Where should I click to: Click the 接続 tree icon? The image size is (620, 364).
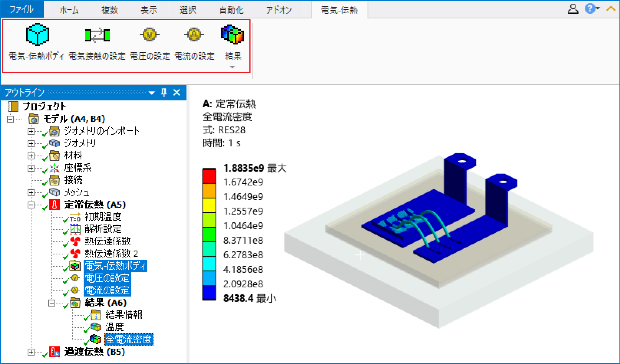[54, 180]
